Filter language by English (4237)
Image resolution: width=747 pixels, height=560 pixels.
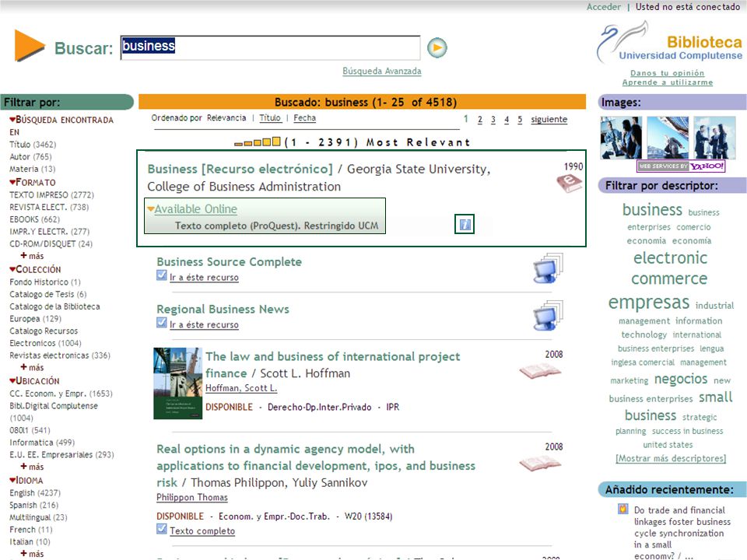[x=35, y=493]
